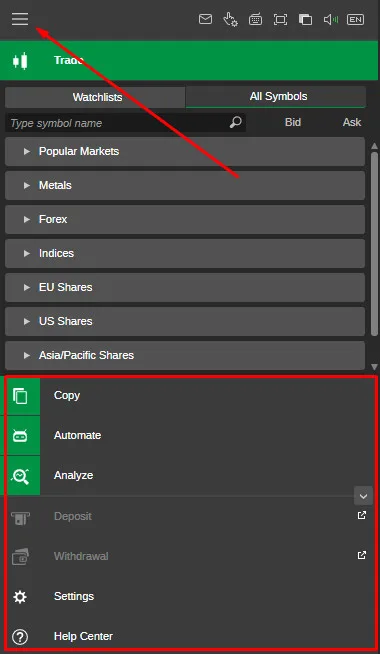Click the scrollbar down arrow
Viewport: 380px width, 654px height.
[375, 367]
